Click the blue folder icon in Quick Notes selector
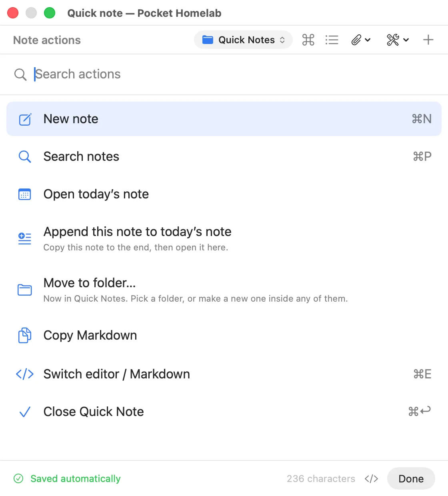The height and width of the screenshot is (496, 448). point(208,40)
